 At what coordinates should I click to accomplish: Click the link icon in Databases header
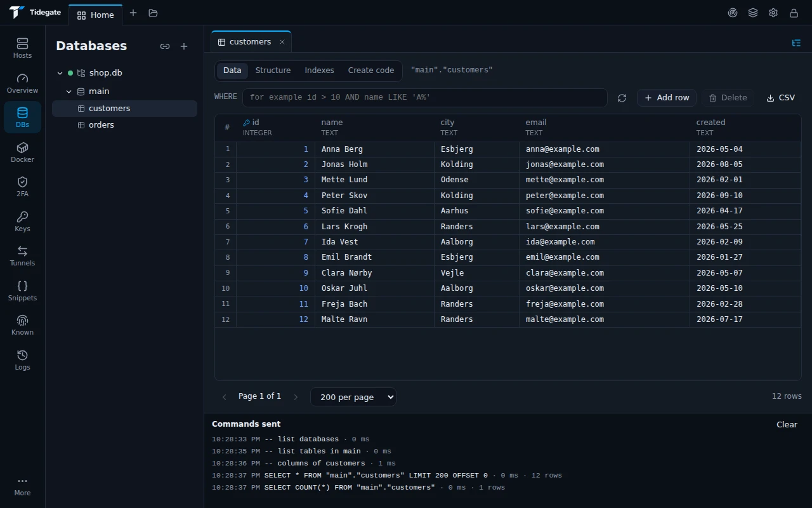(x=165, y=46)
